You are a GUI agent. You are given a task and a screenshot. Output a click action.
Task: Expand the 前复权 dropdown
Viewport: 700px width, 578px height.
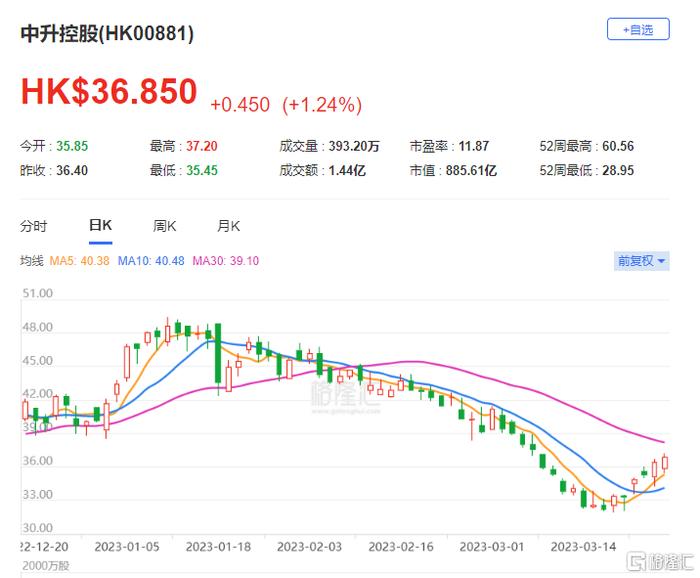[x=642, y=261]
